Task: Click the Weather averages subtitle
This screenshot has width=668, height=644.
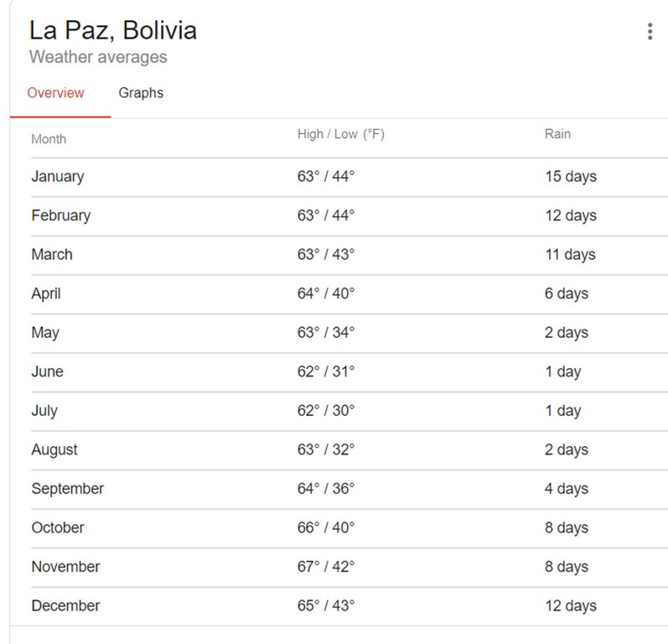Action: tap(98, 57)
